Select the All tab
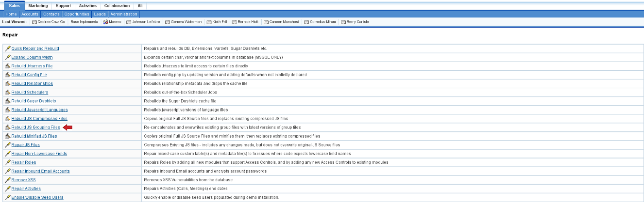644x206 pixels. click(x=140, y=6)
